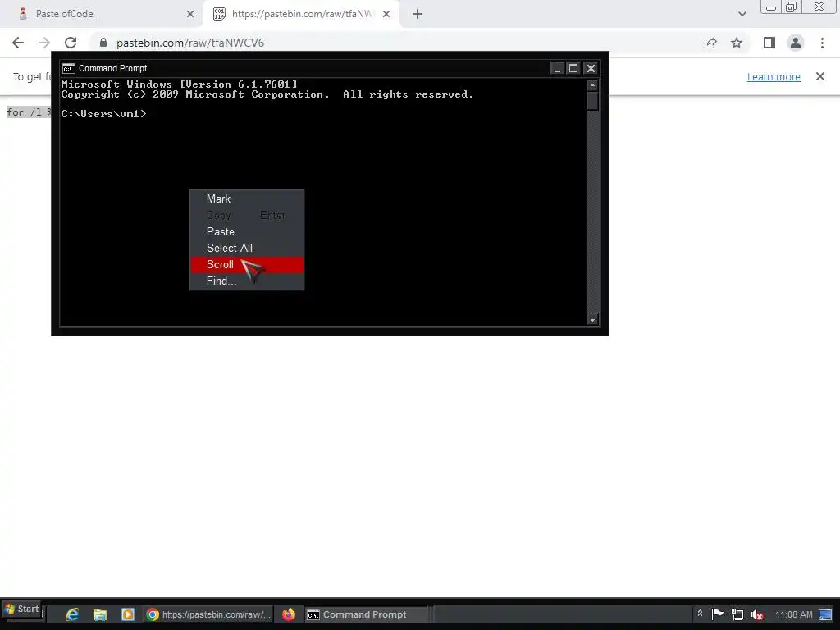Open Chrome profile avatar
Image resolution: width=840 pixels, height=630 pixels.
796,43
